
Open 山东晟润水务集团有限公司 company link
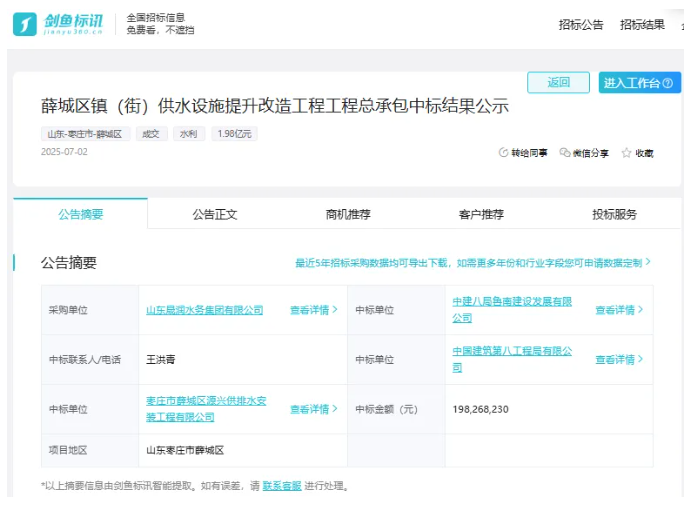(205, 310)
